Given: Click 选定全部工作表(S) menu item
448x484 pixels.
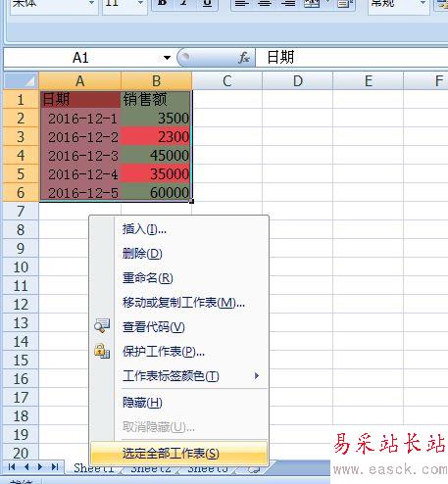Looking at the screenshot, I should tap(178, 454).
